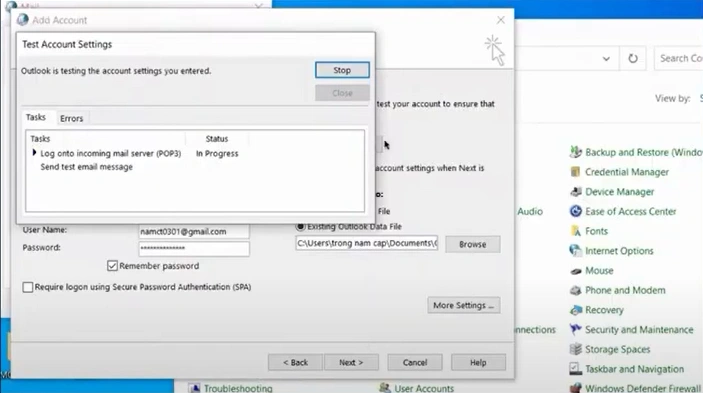703x393 pixels.
Task: Open Credential Manager icon
Action: 576,172
